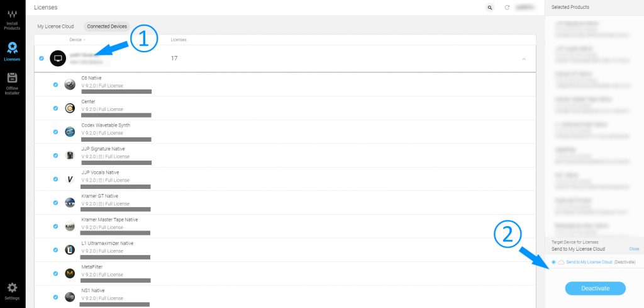Select Send to My License Cloud radio
Viewport: 644px width, 308px height.
pos(553,262)
